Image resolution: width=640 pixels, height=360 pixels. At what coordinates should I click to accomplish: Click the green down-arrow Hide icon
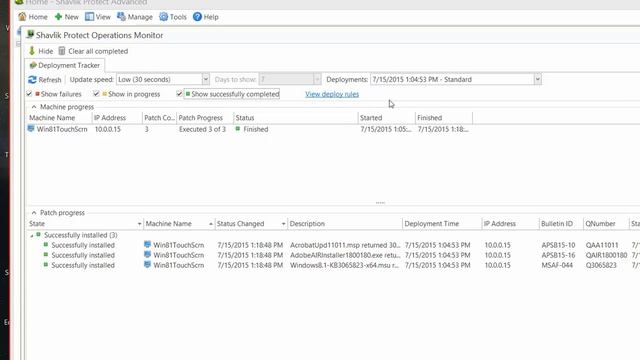[x=32, y=51]
